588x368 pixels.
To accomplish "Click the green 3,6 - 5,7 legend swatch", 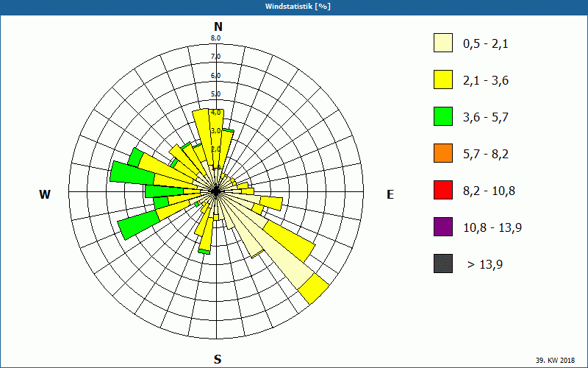I will 443,116.
